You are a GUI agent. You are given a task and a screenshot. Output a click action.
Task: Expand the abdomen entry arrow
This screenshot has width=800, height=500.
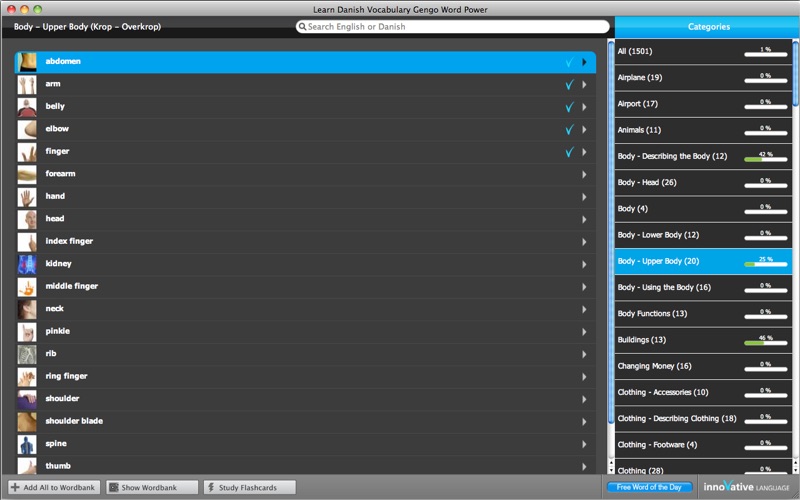click(x=584, y=62)
